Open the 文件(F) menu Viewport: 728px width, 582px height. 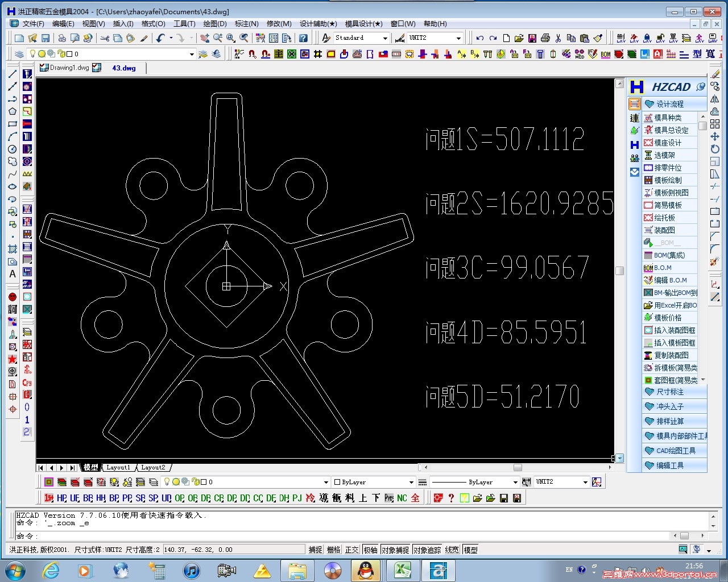coord(33,24)
